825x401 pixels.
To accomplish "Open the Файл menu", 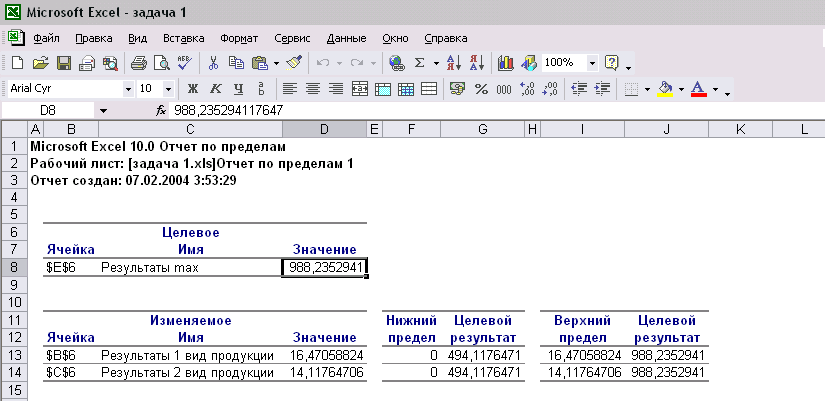I will 46,38.
